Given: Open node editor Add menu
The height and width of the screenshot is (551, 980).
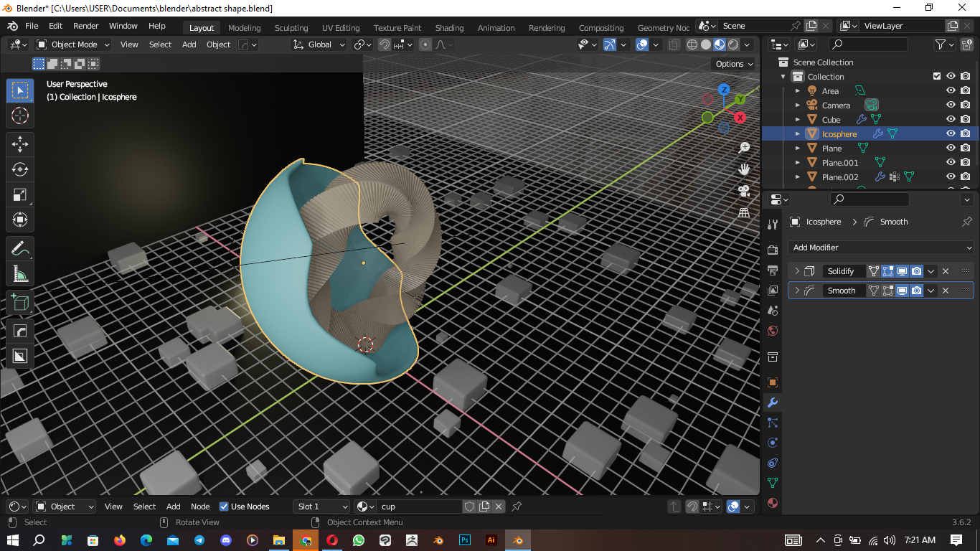Looking at the screenshot, I should [173, 507].
